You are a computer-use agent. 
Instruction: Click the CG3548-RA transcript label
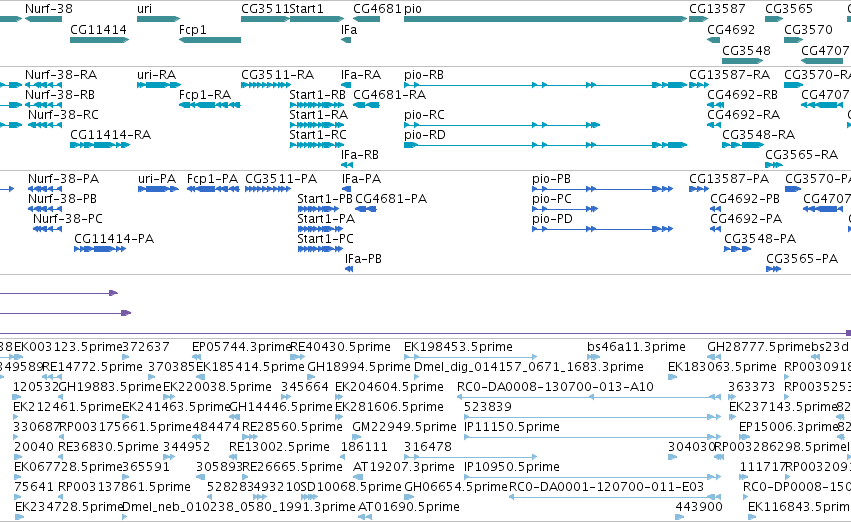(x=758, y=135)
